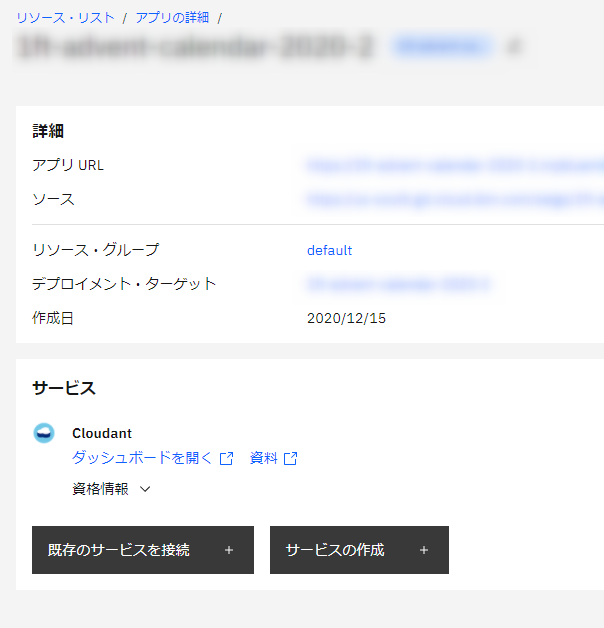Viewport: 604px width, 628px height.
Task: Click the edit pencil icon beside app title
Action: (514, 46)
